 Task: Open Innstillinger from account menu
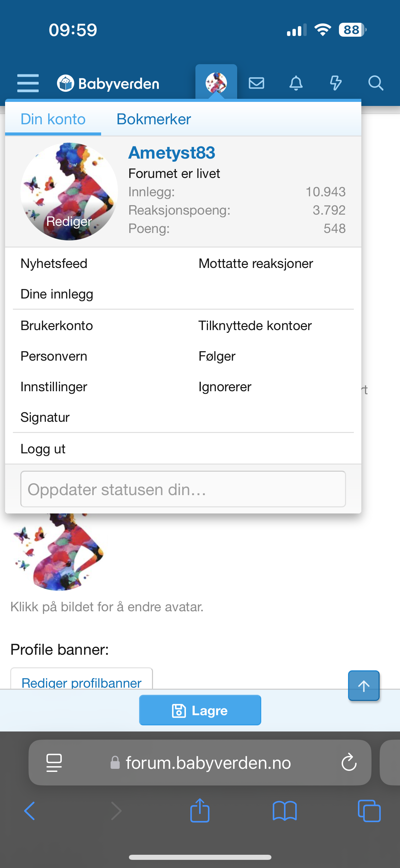[54, 387]
